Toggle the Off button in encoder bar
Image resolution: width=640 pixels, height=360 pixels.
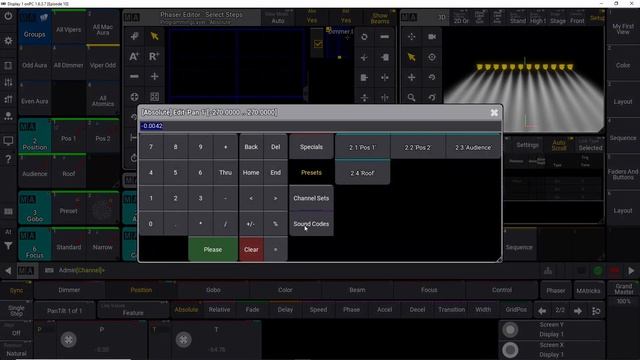coord(16,331)
